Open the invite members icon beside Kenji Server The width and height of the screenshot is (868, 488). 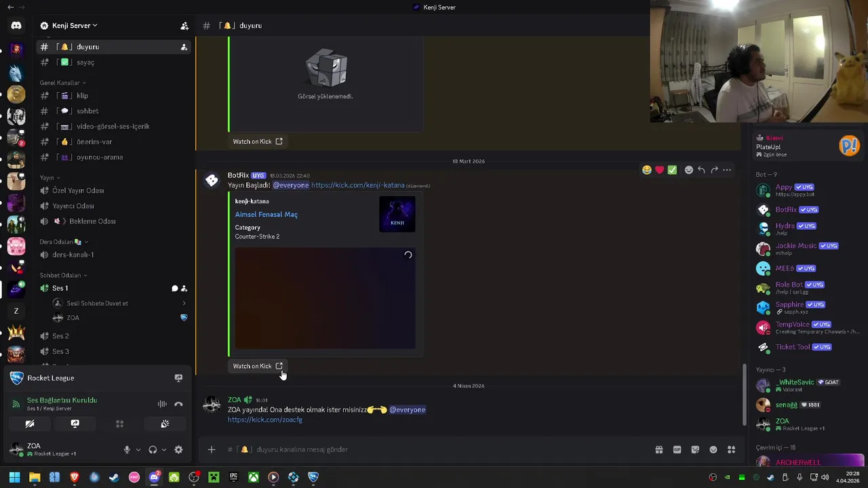[x=184, y=26]
